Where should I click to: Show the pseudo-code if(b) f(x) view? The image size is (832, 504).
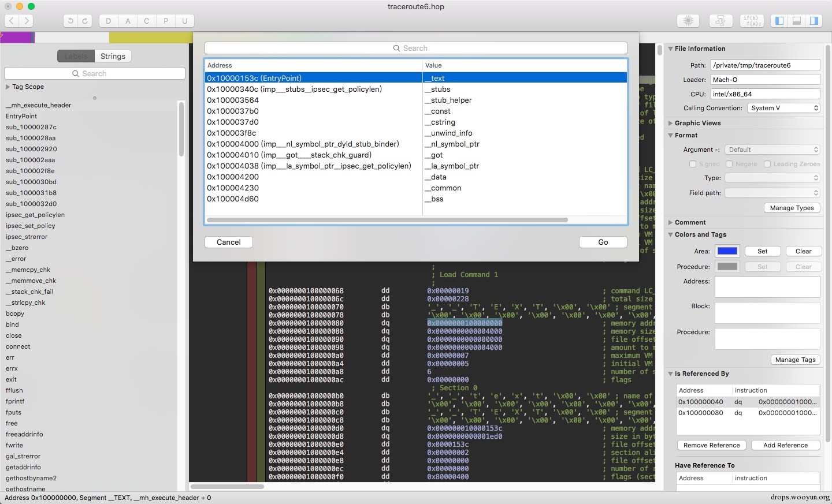pyautogui.click(x=752, y=21)
